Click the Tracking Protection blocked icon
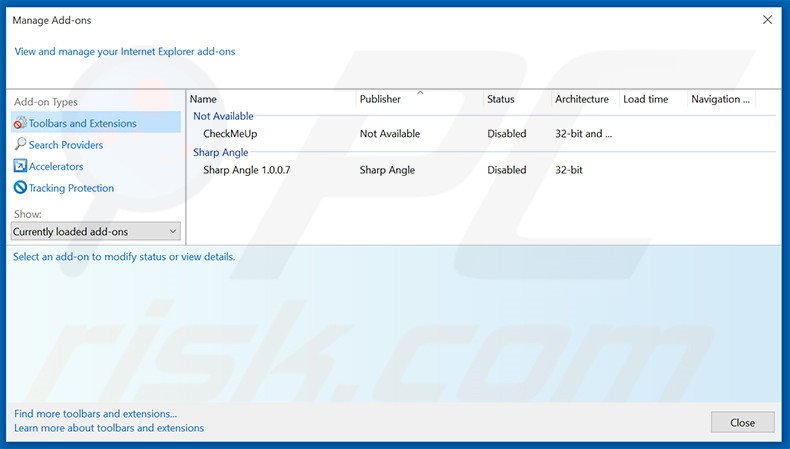Image resolution: width=790 pixels, height=449 pixels. (x=20, y=187)
